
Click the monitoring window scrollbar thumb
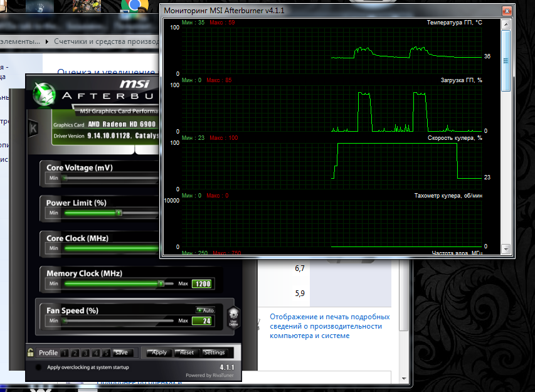pyautogui.click(x=506, y=61)
